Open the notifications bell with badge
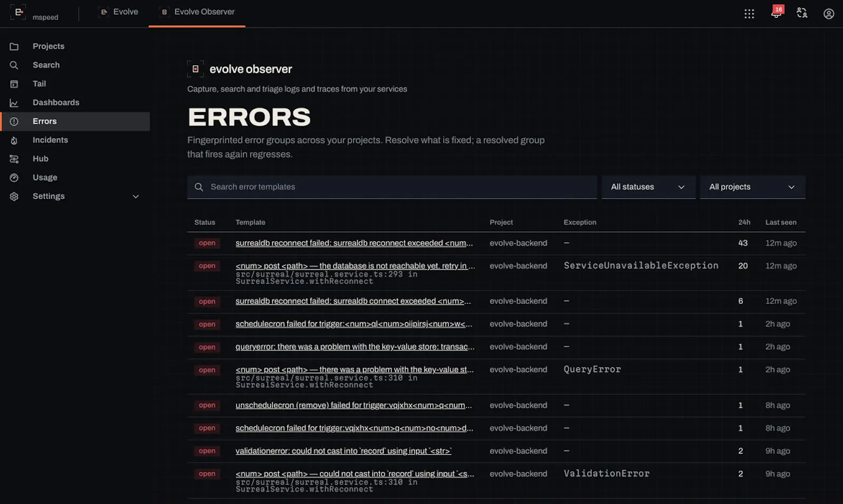This screenshot has width=843, height=504. [777, 12]
